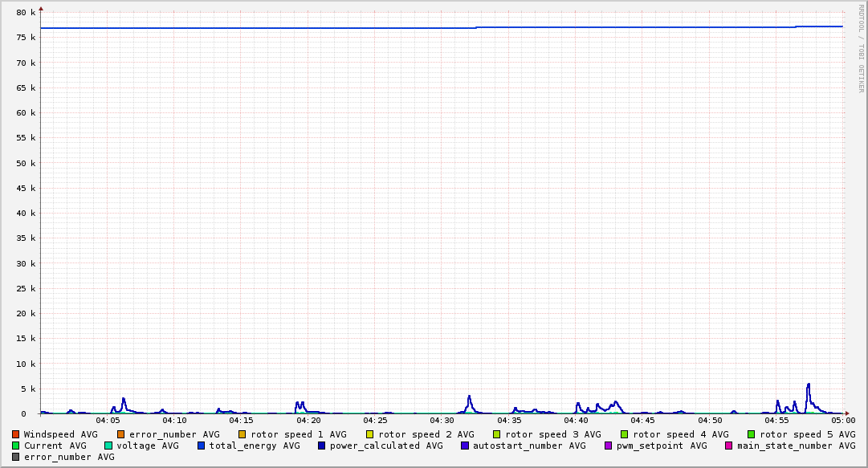Click the rotor speed 3 AVG legend swatch
This screenshot has height=468, width=868.
(x=497, y=434)
